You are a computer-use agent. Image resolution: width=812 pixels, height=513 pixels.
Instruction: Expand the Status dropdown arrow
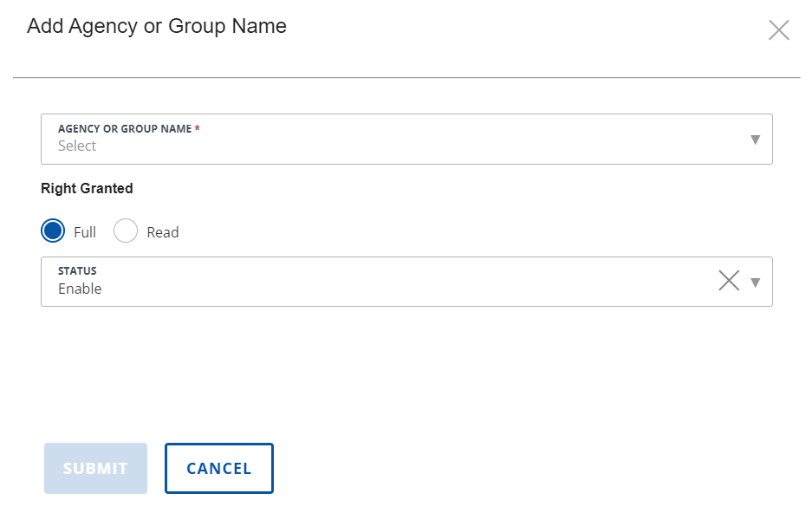755,282
